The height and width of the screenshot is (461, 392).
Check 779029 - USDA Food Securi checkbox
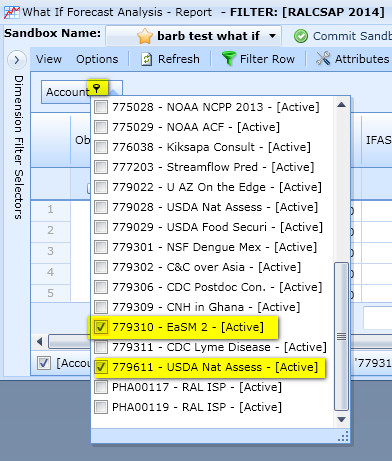pyautogui.click(x=101, y=227)
